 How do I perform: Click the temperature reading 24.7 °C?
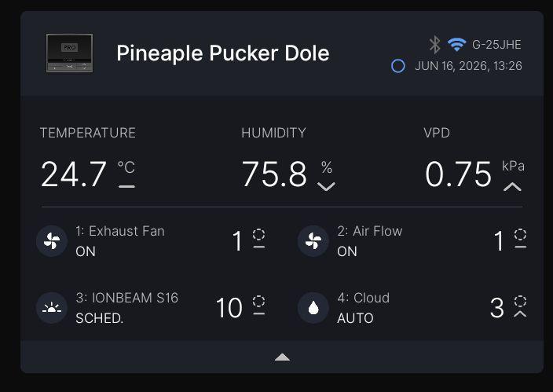88,174
